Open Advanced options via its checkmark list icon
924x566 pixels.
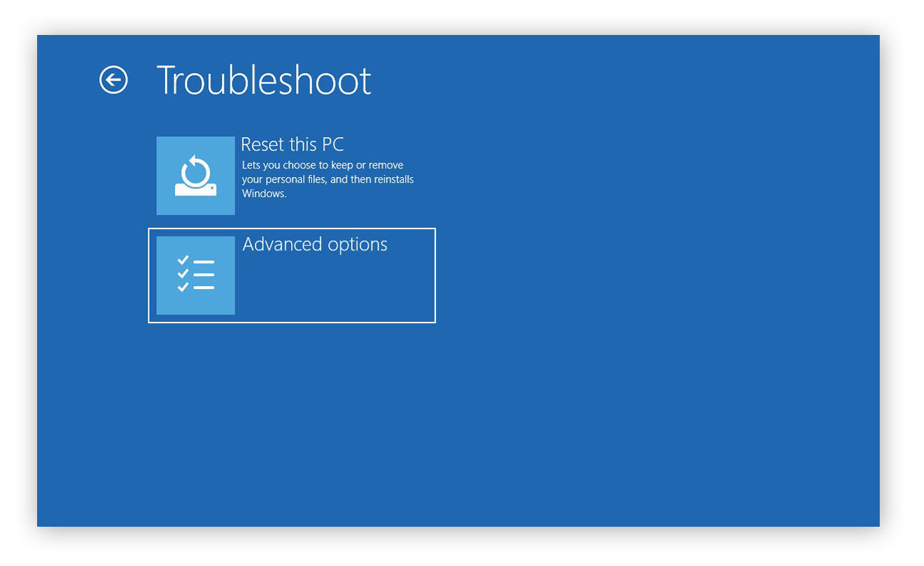tap(195, 275)
